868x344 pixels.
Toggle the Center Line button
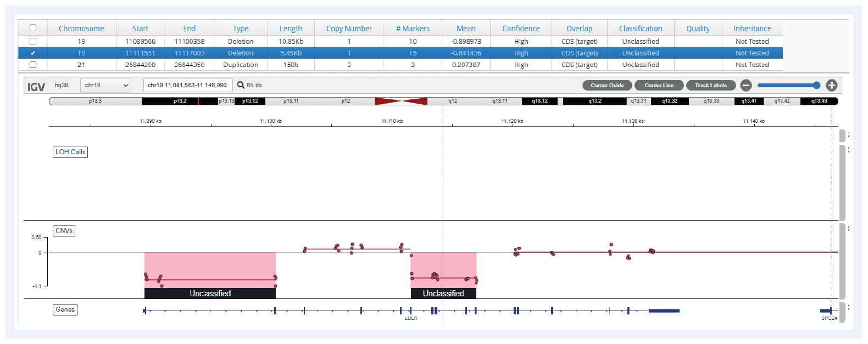(659, 85)
